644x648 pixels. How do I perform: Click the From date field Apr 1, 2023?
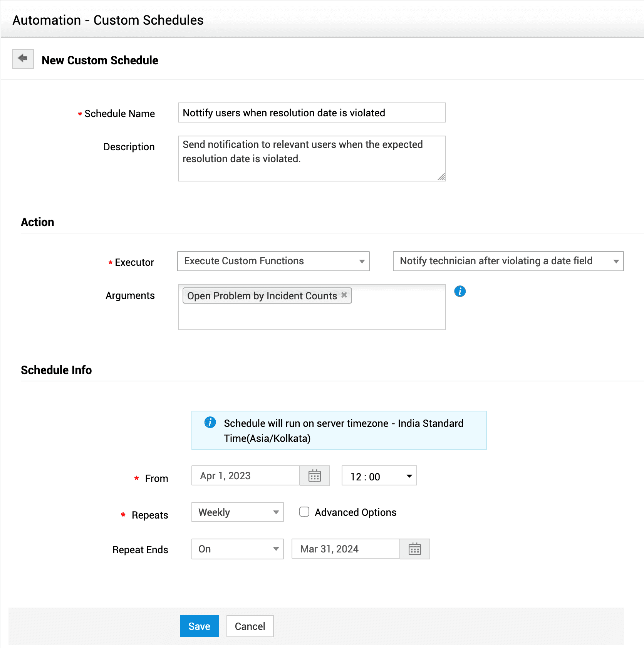[246, 476]
